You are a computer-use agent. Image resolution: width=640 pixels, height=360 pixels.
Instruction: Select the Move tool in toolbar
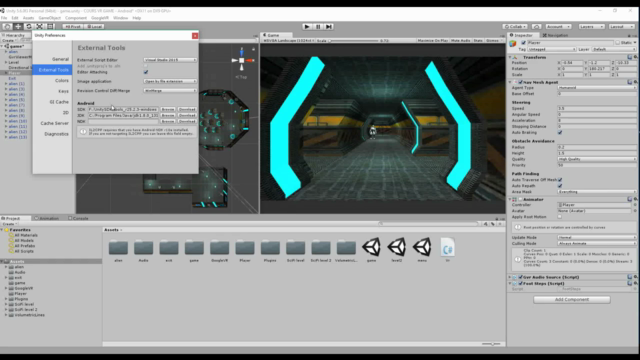click(18, 27)
